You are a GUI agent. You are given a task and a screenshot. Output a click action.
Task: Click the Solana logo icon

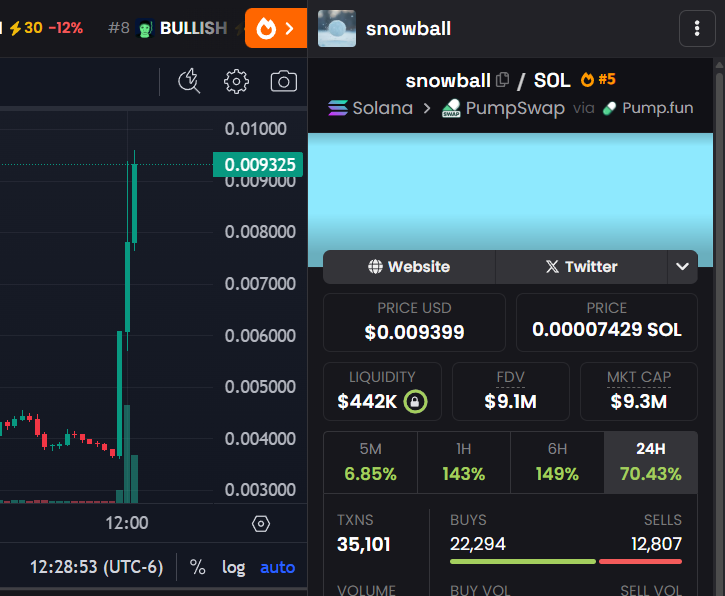pyautogui.click(x=338, y=108)
